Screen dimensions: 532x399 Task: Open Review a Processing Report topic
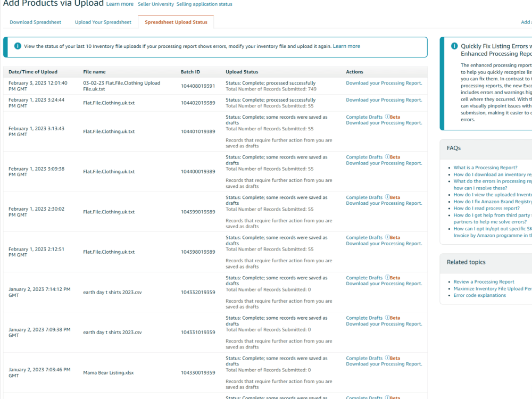tap(484, 281)
